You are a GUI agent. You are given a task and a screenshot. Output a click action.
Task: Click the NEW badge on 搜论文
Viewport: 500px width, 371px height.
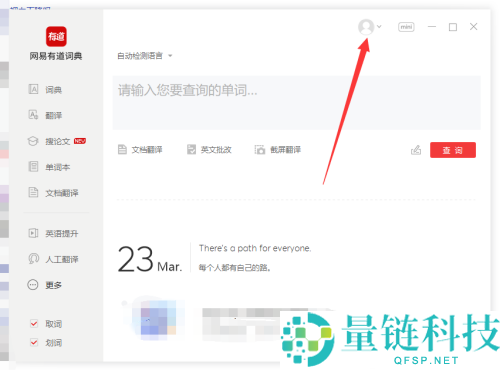(x=80, y=141)
